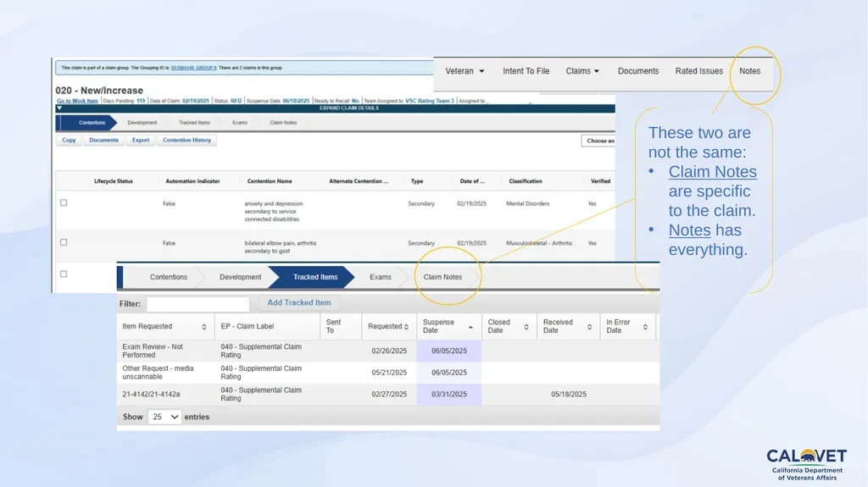Screen dimensions: 868x487
Task: Check the third contention row checkbox
Action: [x=64, y=274]
